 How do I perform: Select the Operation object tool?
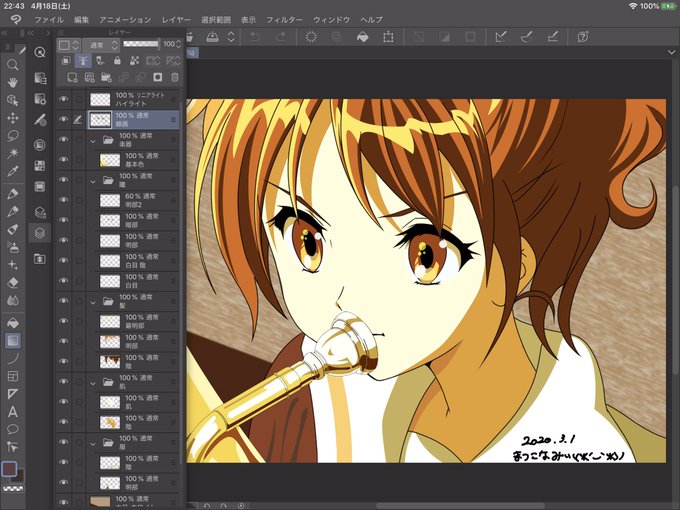pos(13,100)
